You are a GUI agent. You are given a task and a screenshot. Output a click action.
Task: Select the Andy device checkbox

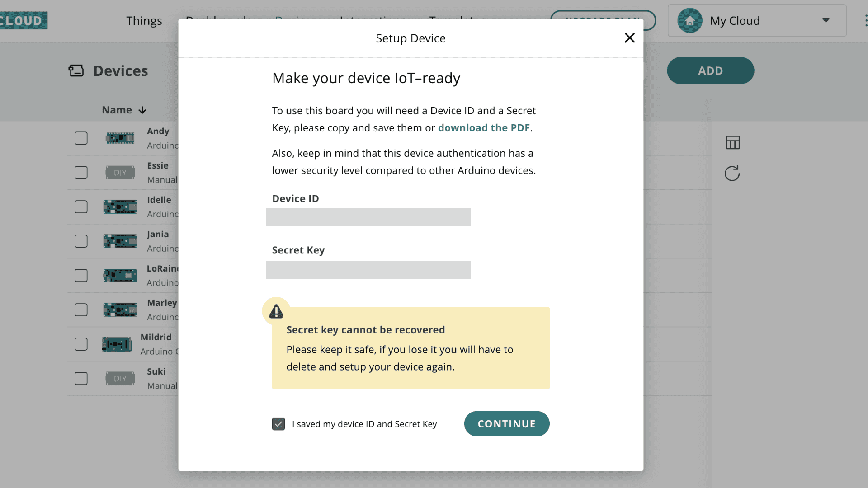[x=81, y=138]
